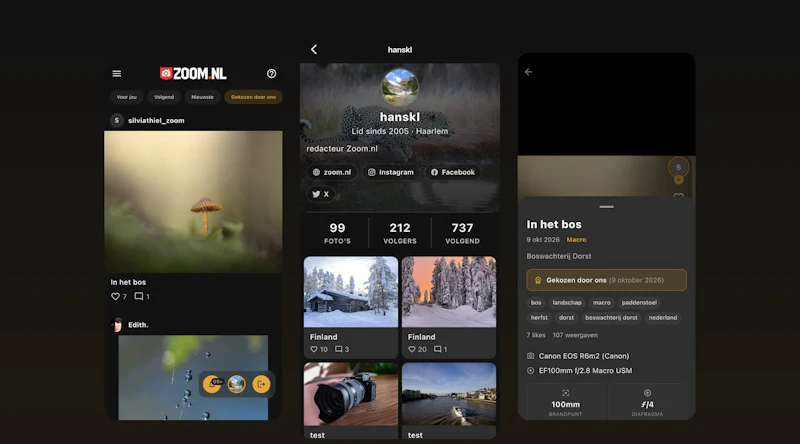Open the Finland sunset snow trees thumbnail
This screenshot has width=800, height=444.
coord(448,292)
